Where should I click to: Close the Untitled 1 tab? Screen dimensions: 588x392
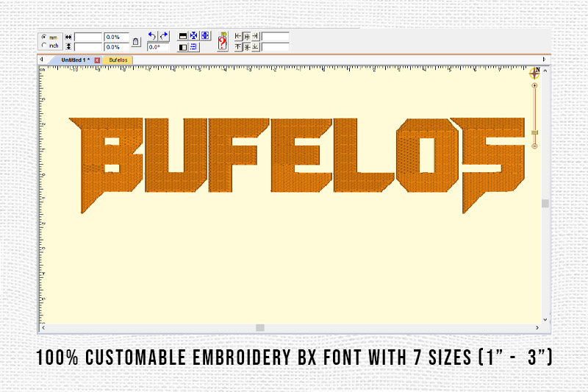tap(97, 60)
